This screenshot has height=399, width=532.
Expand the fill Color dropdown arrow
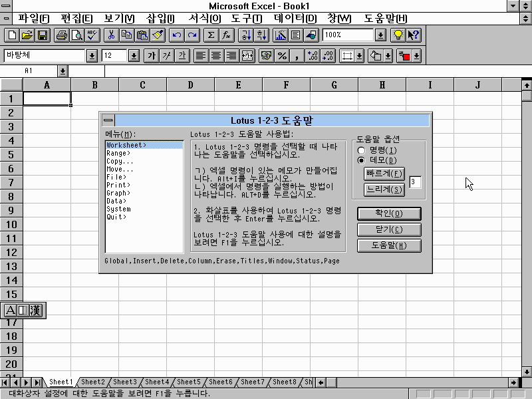click(388, 56)
